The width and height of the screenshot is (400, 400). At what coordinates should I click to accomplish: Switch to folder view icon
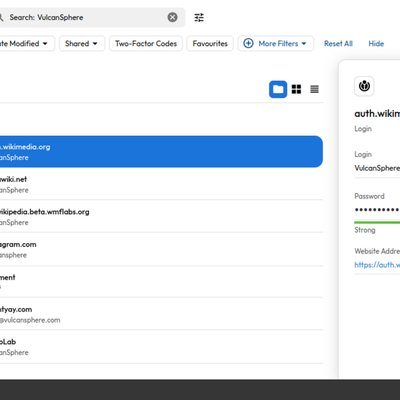278,89
